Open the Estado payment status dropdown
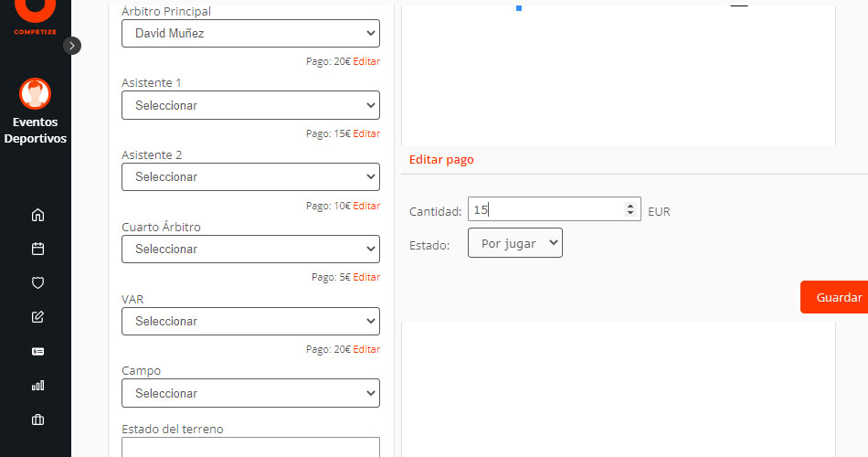This screenshot has width=868, height=457. 514,243
